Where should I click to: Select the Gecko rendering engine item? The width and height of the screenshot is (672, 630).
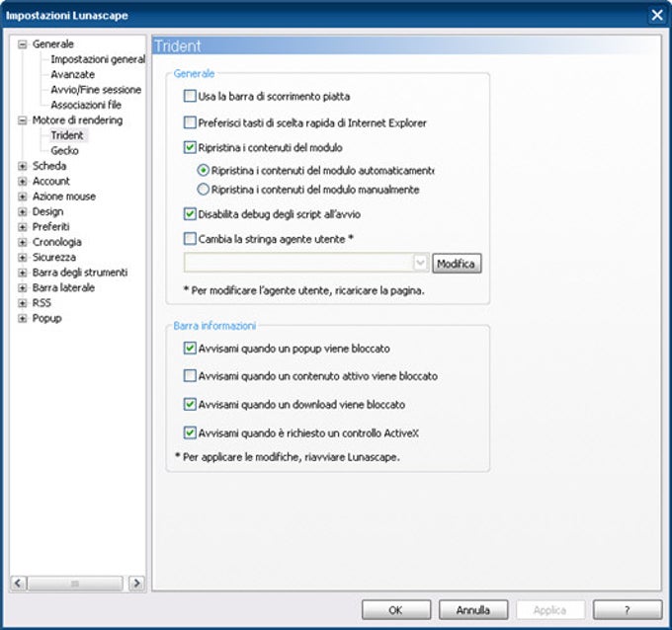pos(64,151)
